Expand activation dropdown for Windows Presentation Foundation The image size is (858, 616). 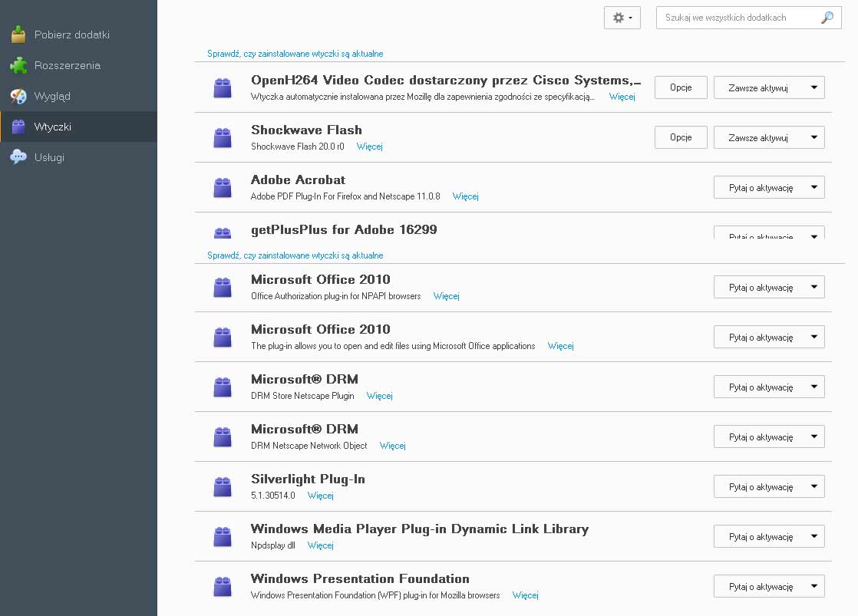coord(769,586)
